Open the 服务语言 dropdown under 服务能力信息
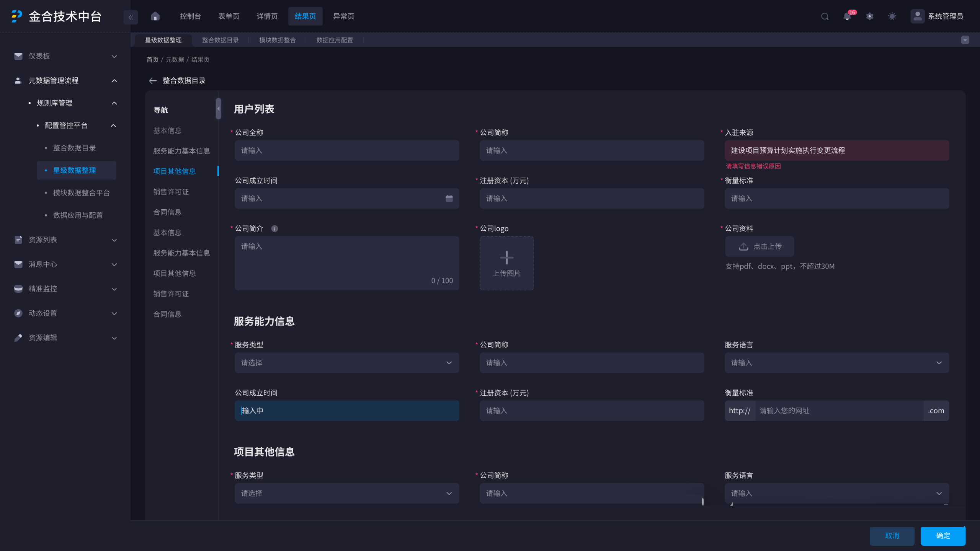Screen dimensions: 980x551 [836, 363]
